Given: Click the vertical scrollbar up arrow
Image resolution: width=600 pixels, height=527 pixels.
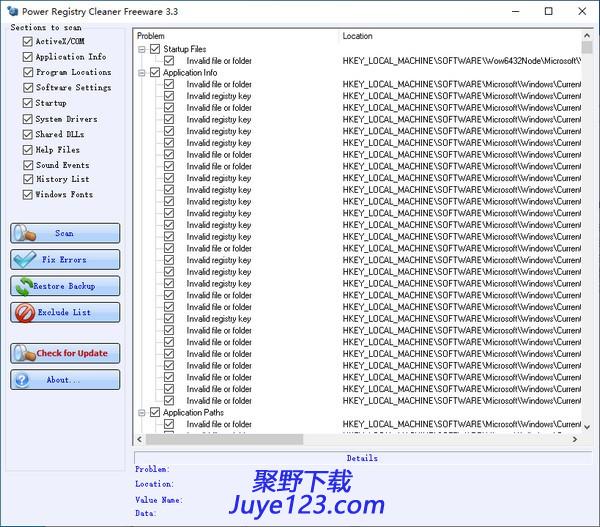Looking at the screenshot, I should click(587, 36).
